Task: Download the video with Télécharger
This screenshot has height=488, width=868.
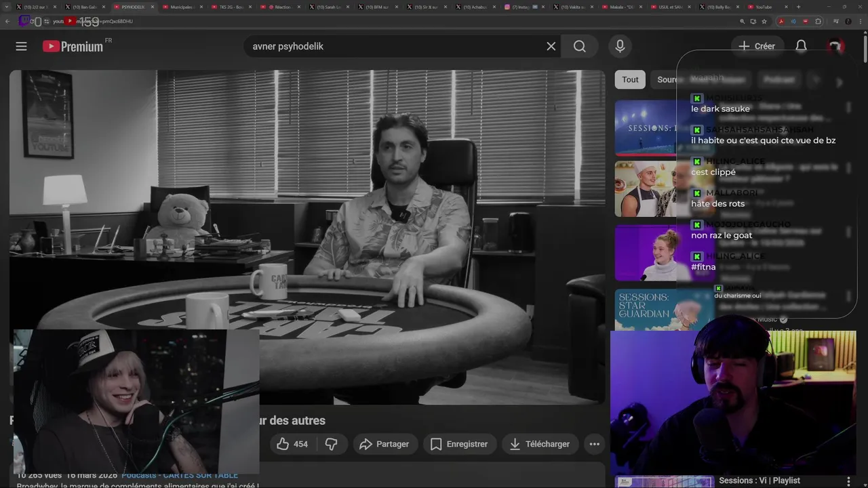Action: coord(540,444)
